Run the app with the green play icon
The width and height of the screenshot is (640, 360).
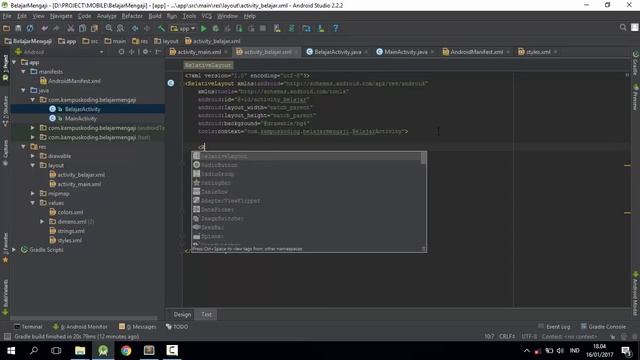click(x=203, y=28)
